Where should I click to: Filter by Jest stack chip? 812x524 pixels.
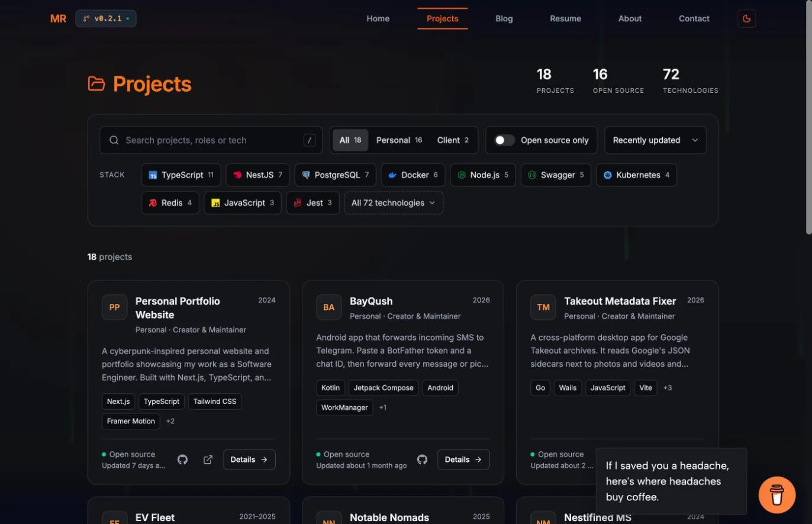(x=313, y=203)
